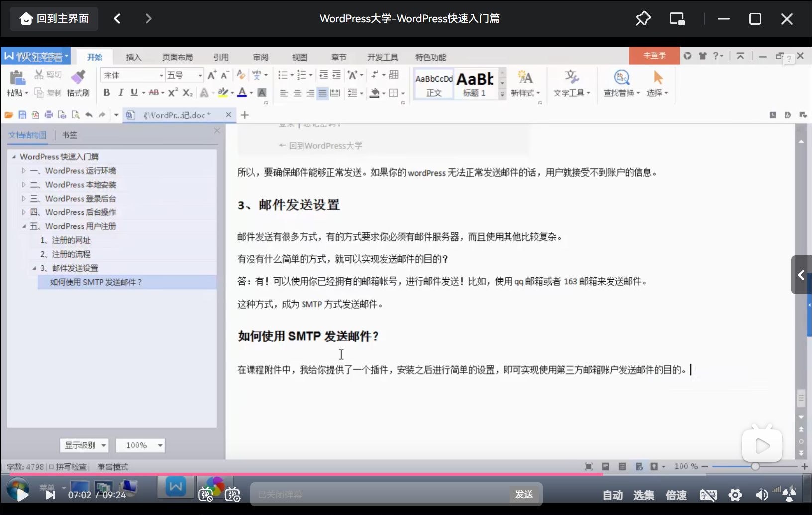The width and height of the screenshot is (812, 515).
Task: Click the new document tab plus button
Action: click(x=245, y=115)
